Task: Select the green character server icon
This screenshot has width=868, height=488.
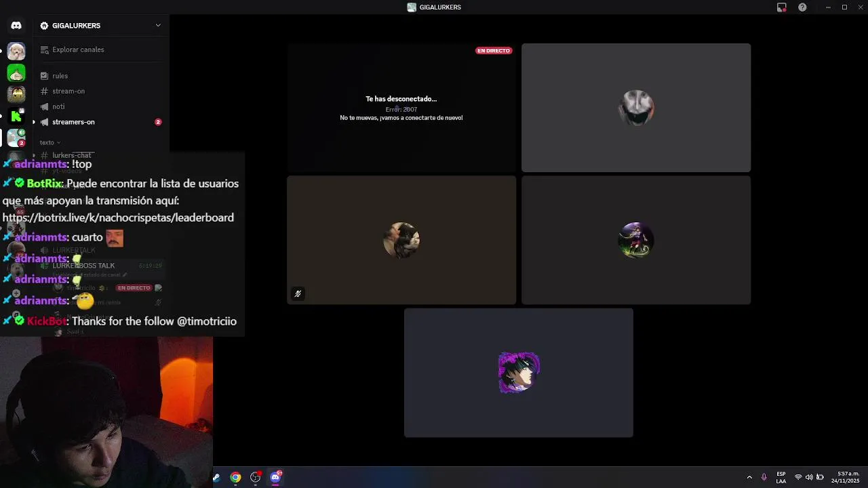Action: pyautogui.click(x=16, y=73)
